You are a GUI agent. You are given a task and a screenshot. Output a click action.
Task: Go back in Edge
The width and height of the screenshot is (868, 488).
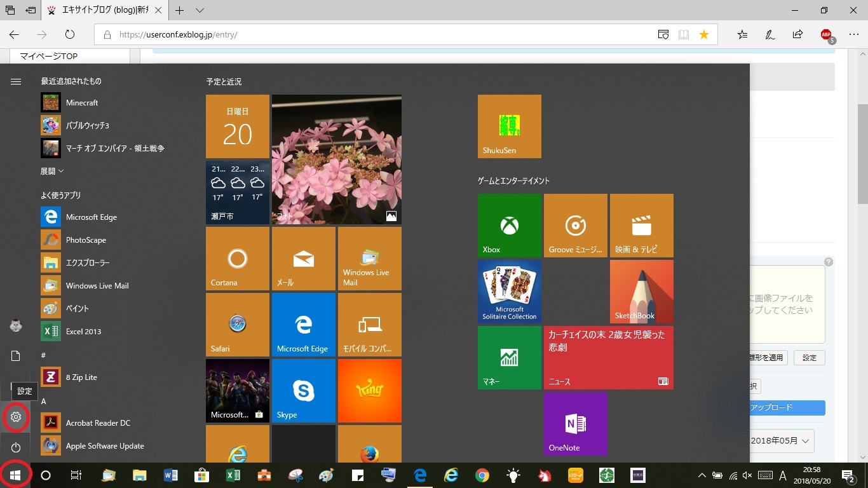(14, 35)
